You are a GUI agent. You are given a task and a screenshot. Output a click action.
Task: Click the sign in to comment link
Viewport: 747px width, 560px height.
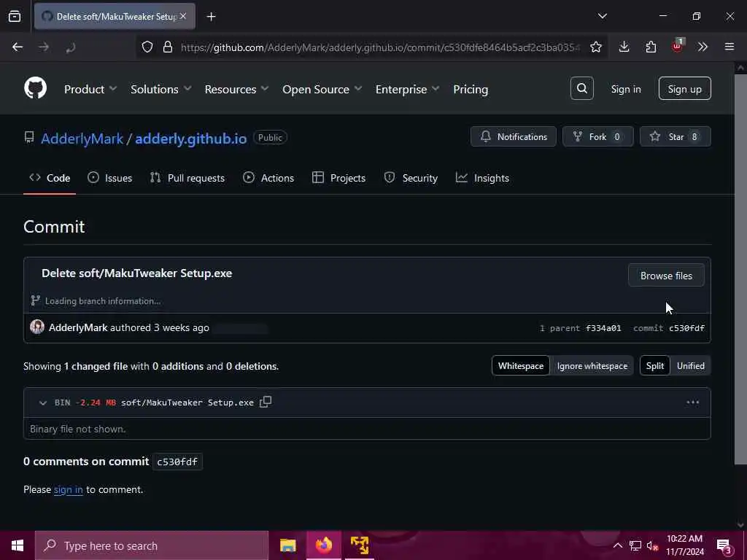click(x=68, y=489)
